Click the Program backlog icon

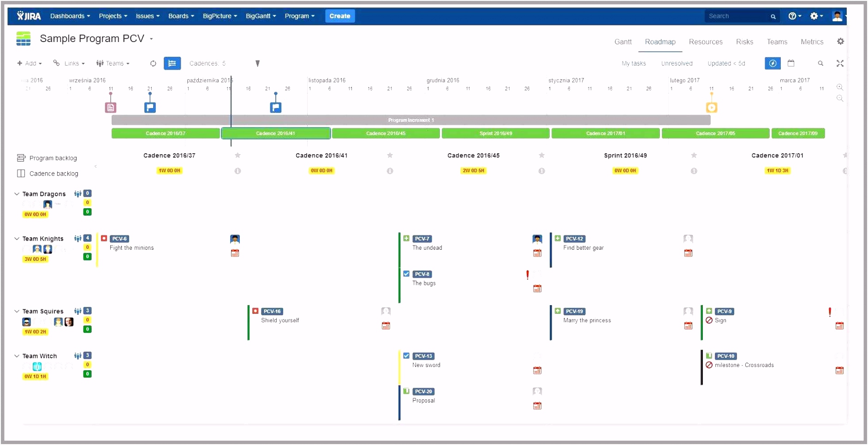(21, 158)
